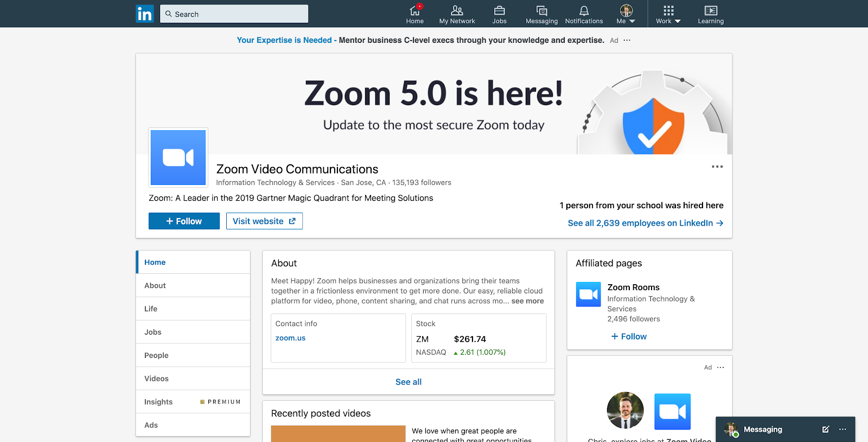Open the zoom.us contact link
868x442 pixels.
[x=290, y=338]
